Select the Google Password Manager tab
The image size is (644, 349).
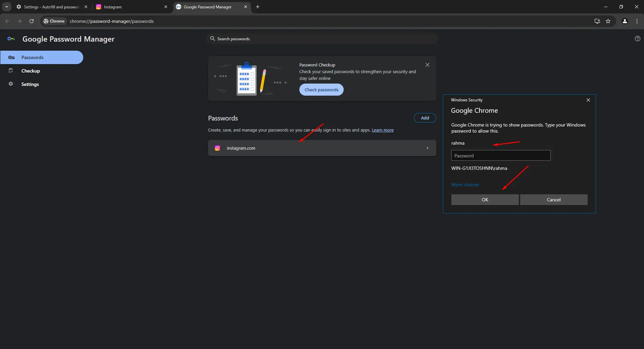tap(212, 7)
